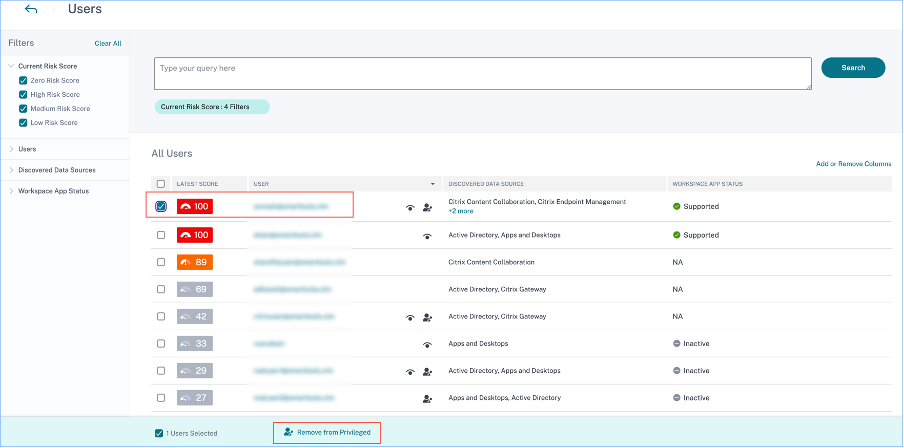This screenshot has height=448, width=904.
Task: Click the eye icon on the Apps and Desktops only row
Action: (x=427, y=344)
